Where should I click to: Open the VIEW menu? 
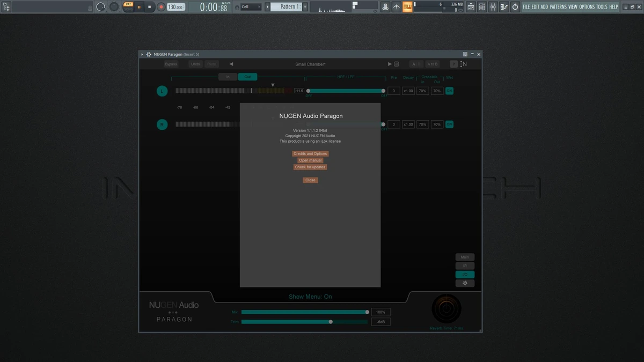tap(573, 7)
